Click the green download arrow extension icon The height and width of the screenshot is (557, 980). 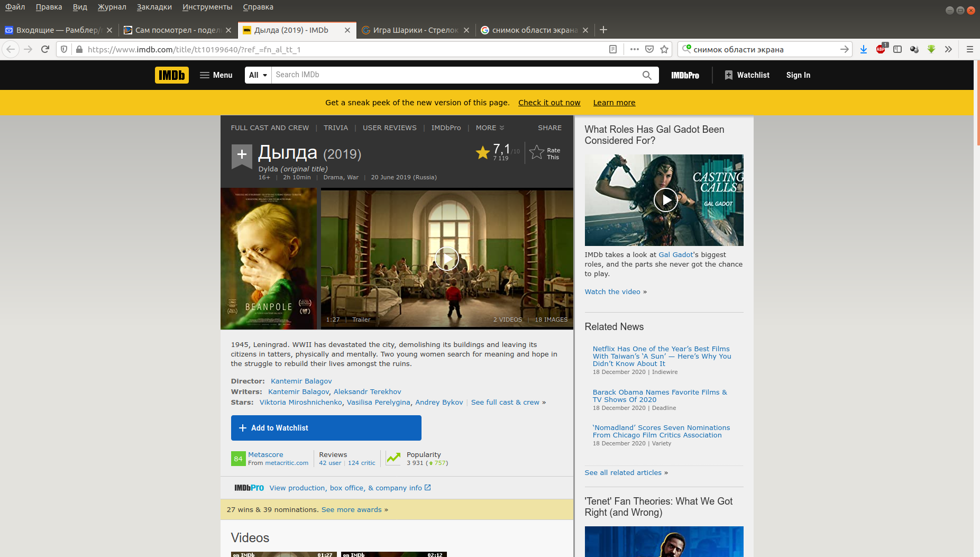pos(931,49)
